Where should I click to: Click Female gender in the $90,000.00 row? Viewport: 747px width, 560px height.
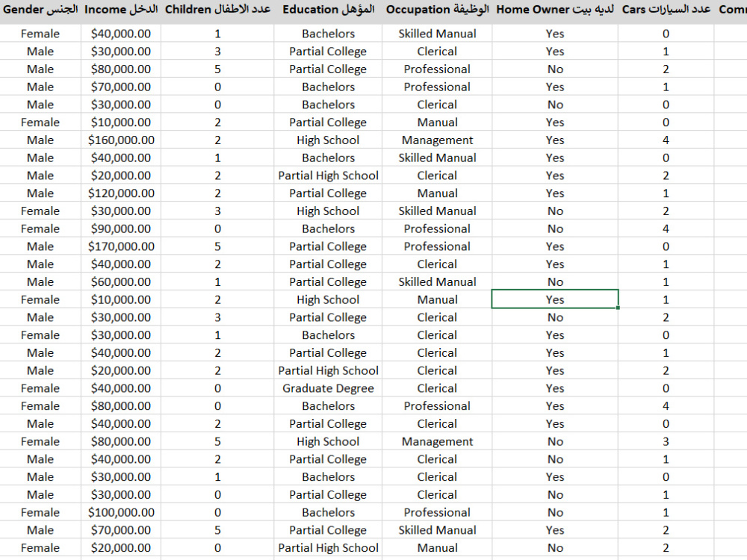40,228
